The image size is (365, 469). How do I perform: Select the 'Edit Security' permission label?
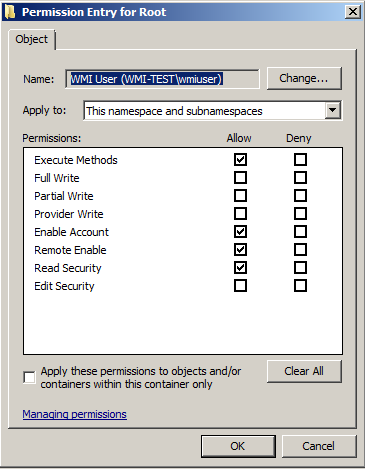tap(64, 286)
